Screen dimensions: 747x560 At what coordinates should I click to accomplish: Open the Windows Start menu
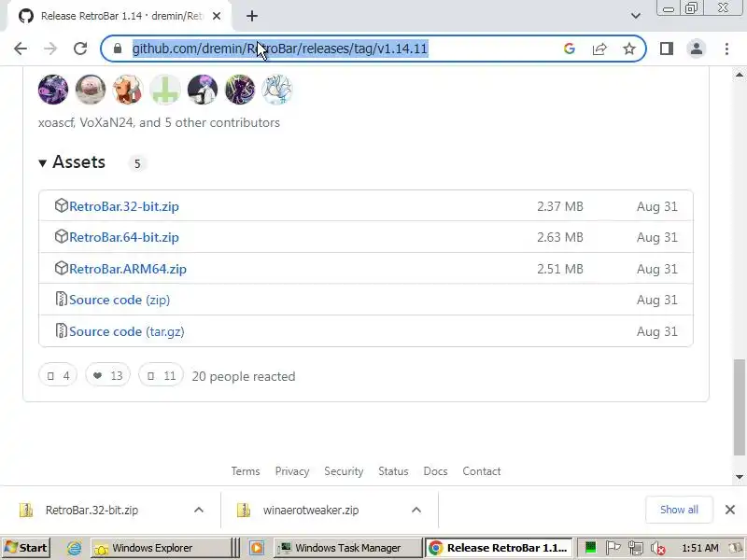26,548
